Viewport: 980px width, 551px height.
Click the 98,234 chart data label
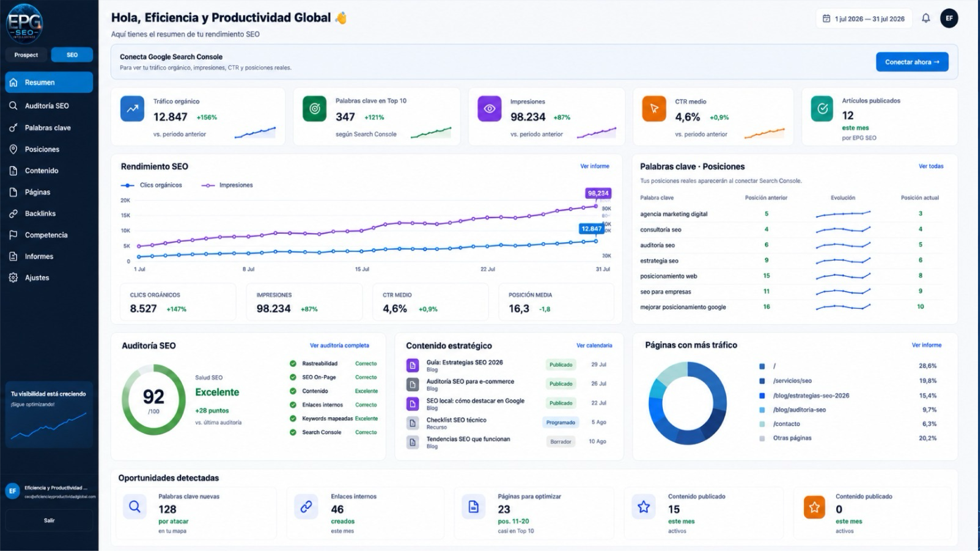(x=598, y=193)
